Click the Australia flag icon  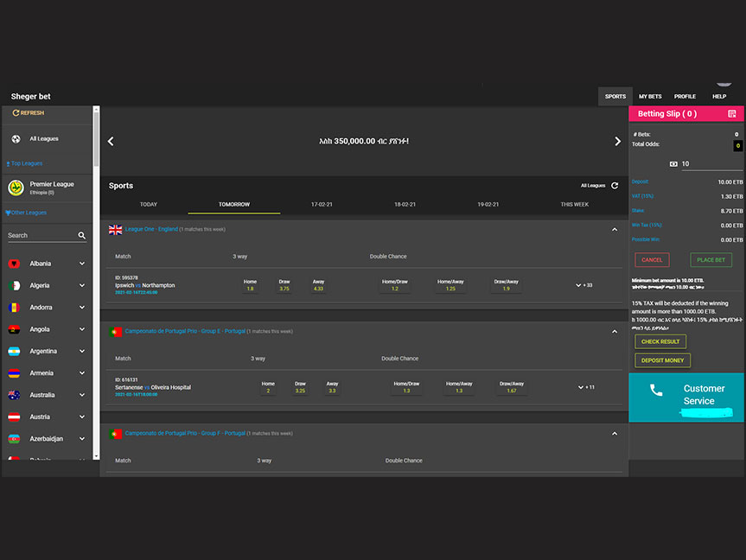point(15,395)
